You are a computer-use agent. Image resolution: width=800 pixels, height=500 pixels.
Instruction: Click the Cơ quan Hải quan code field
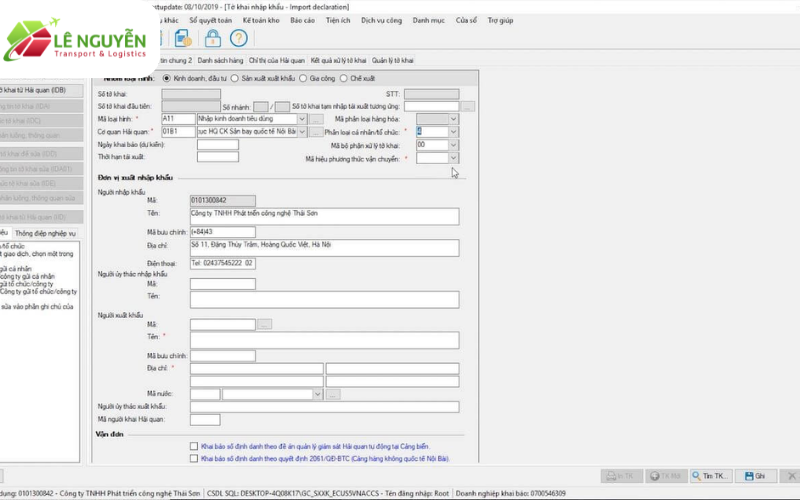click(178, 132)
